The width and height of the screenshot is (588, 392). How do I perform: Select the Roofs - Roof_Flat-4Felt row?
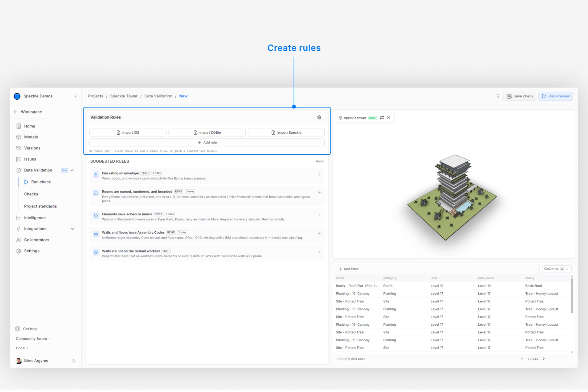tap(453, 286)
